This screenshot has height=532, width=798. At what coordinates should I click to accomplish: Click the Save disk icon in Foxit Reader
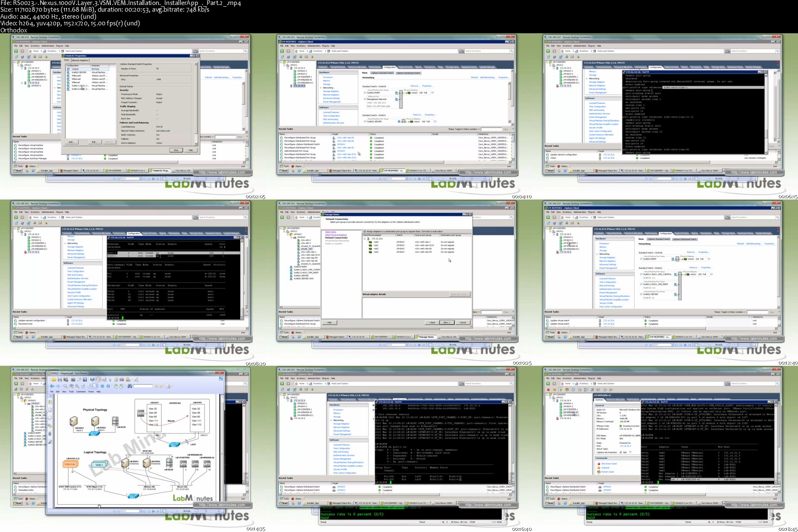point(60,379)
